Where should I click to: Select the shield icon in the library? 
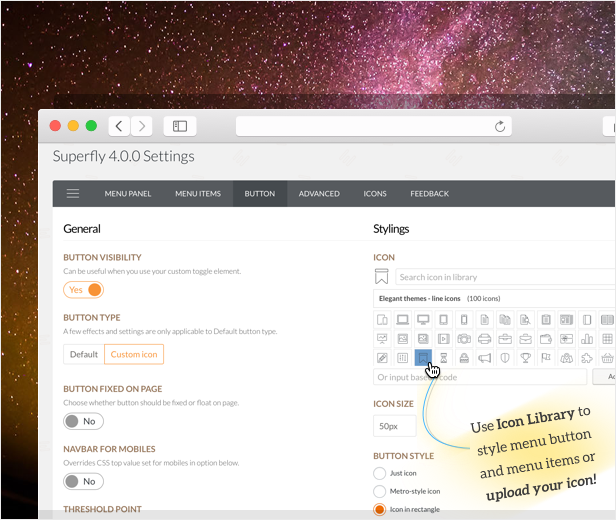505,358
